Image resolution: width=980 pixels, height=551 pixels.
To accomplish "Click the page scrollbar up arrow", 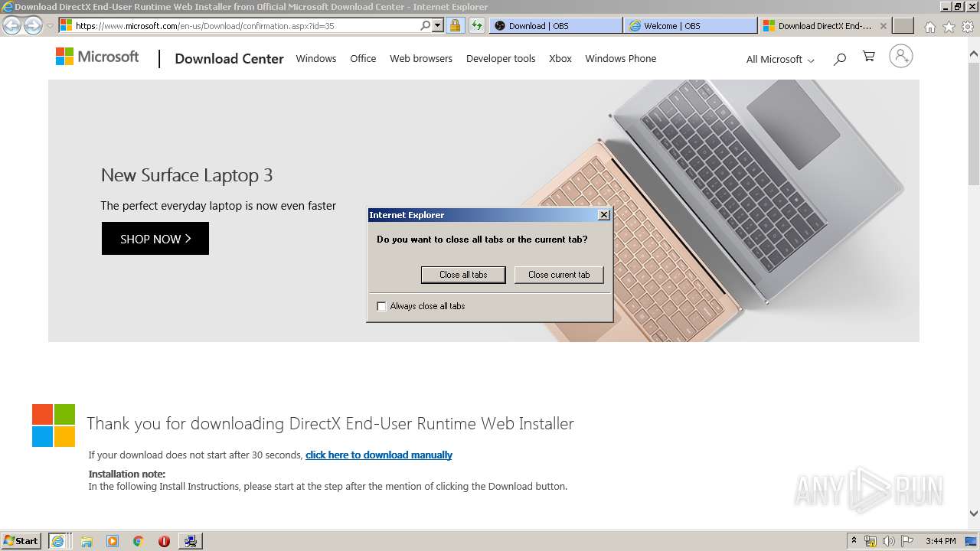I will click(x=974, y=54).
